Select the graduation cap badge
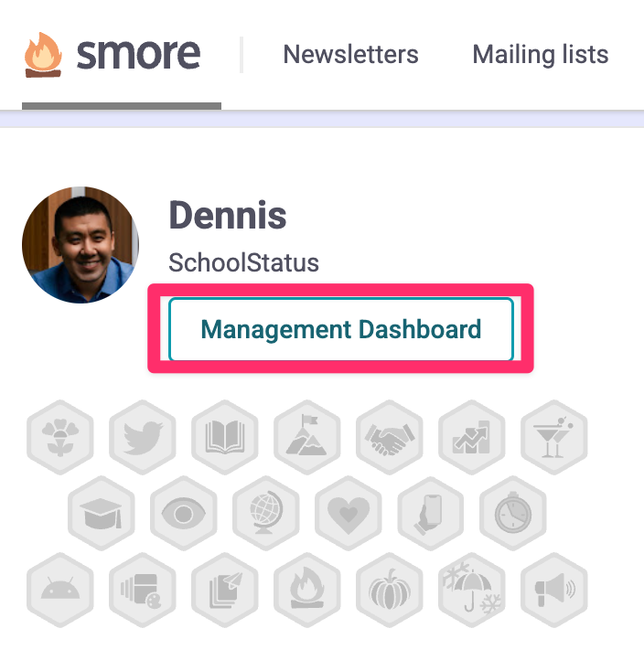The image size is (644, 671). coord(101,514)
